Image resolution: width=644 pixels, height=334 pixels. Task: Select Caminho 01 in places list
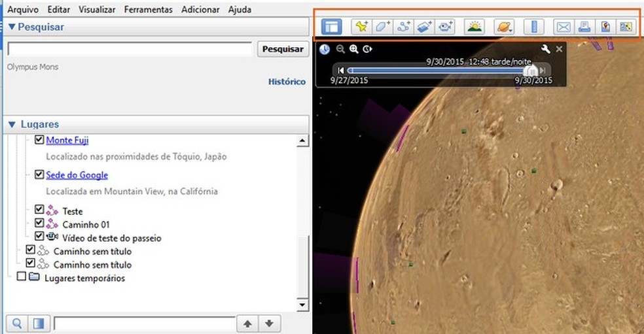tap(86, 225)
